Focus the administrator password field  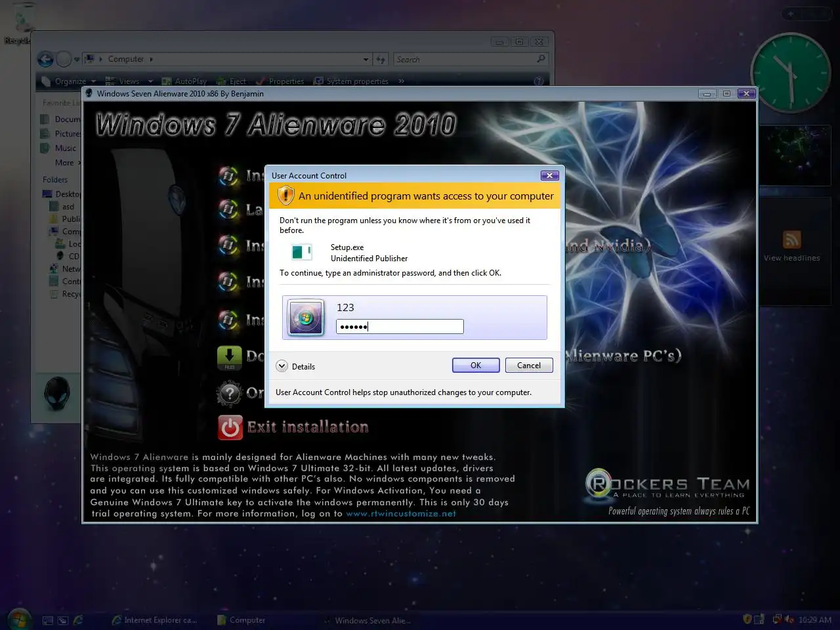[x=400, y=326]
